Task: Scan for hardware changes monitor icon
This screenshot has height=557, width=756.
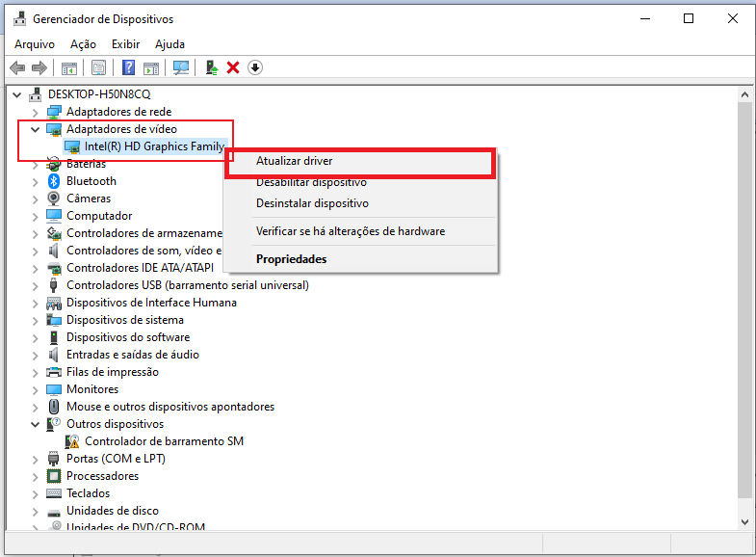Action: click(181, 67)
